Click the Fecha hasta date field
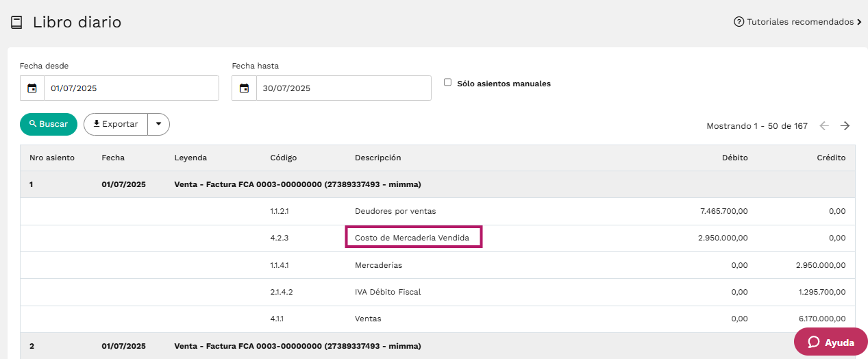 pos(344,88)
